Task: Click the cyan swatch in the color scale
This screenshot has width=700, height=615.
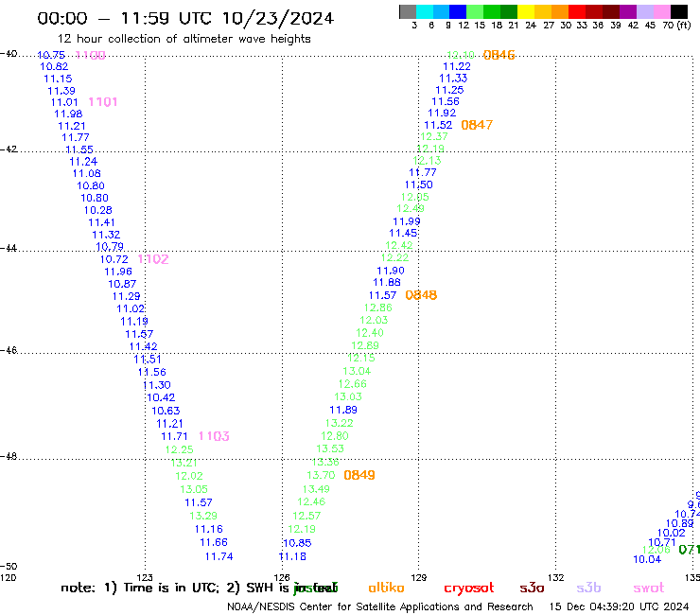Action: 425,11
